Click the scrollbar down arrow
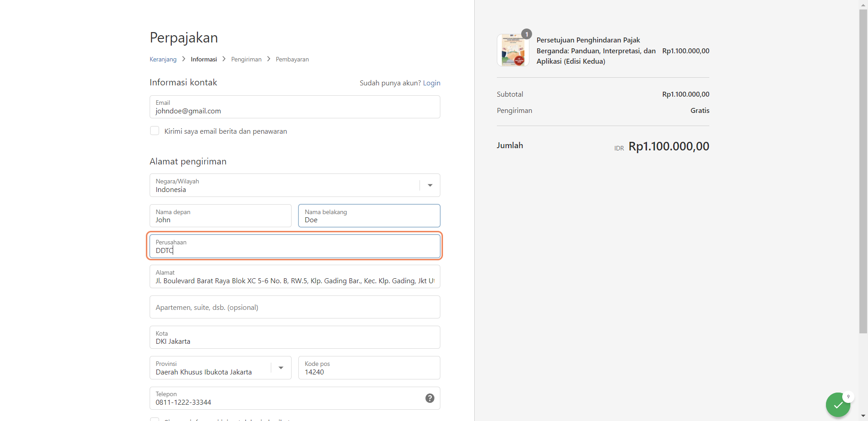This screenshot has height=421, width=868. coord(863,416)
